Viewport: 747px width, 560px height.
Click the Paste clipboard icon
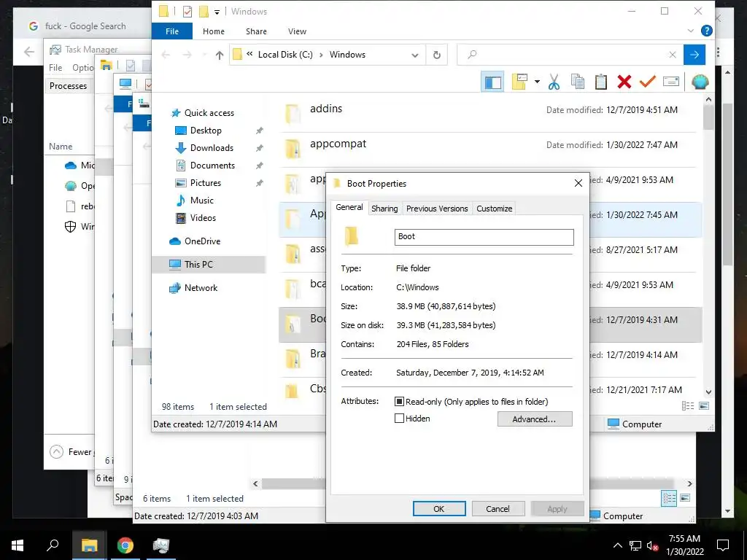point(601,82)
